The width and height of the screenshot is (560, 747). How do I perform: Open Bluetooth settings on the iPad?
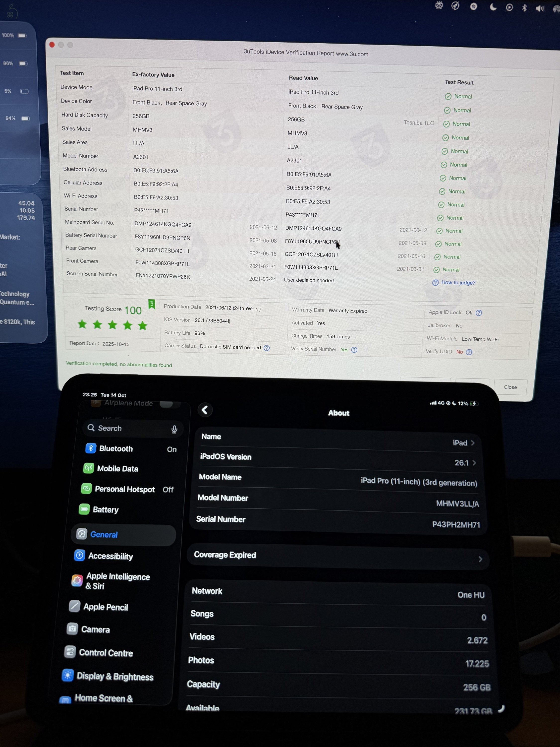[116, 448]
